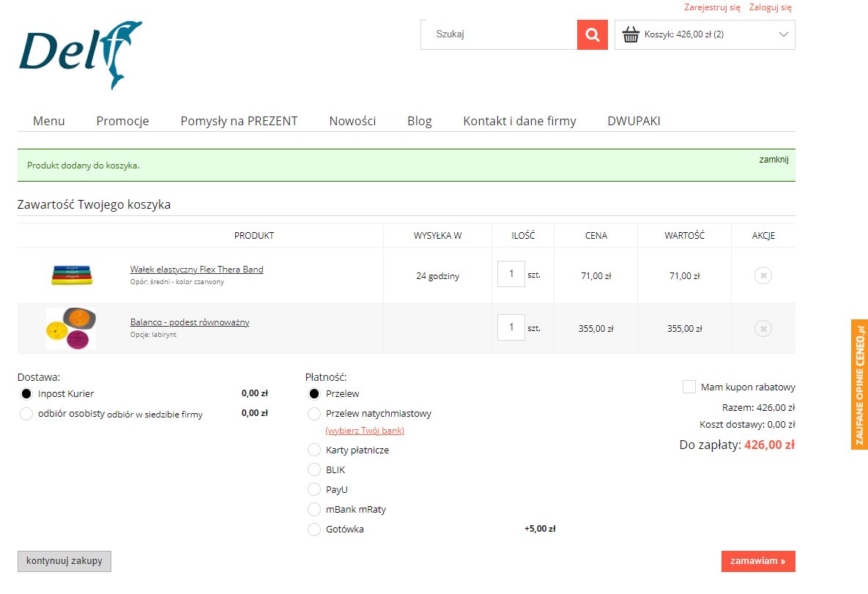The width and height of the screenshot is (868, 594).
Task: Click the shopping basket icon
Action: pyautogui.click(x=631, y=34)
